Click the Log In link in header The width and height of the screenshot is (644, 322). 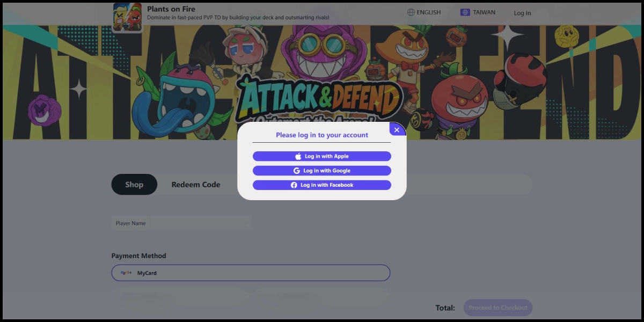tap(522, 13)
